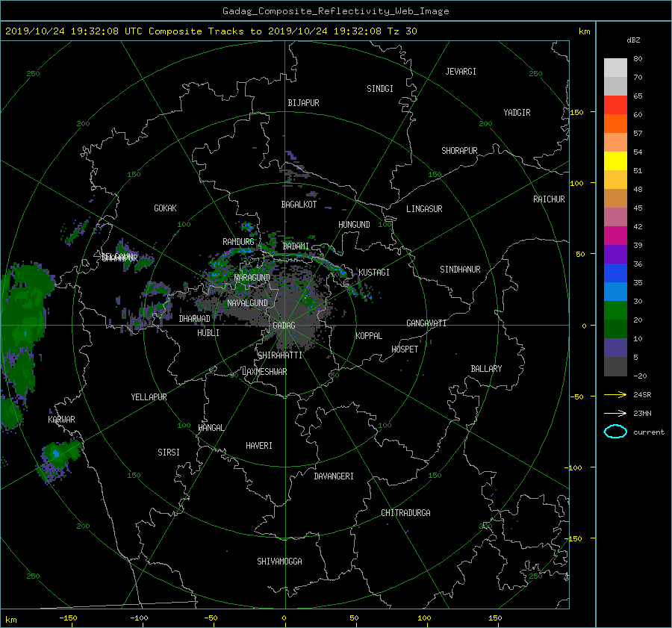Select the 35 dBZ blue legend swatch
Screen dimensions: 672x628
[x=615, y=291]
